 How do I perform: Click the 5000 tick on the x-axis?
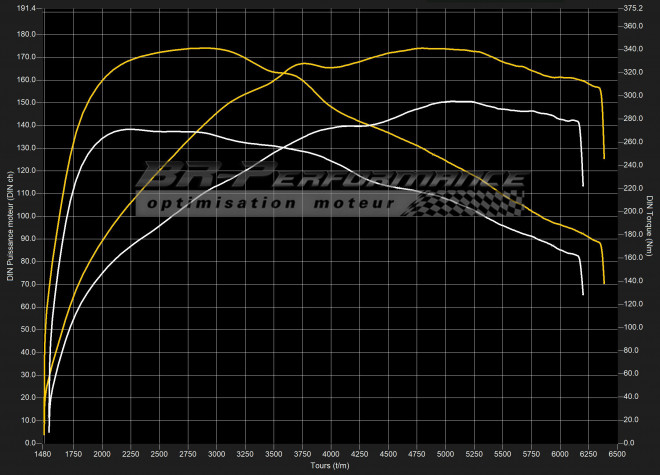(x=445, y=454)
